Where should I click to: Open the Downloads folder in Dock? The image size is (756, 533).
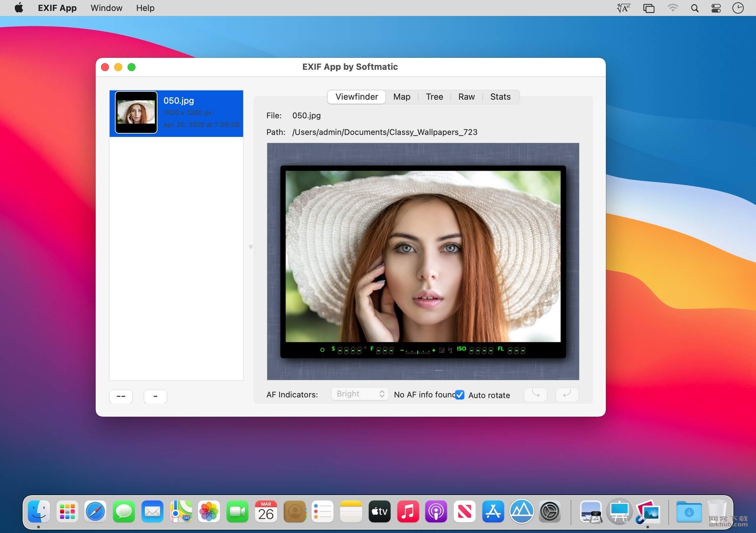click(x=689, y=511)
